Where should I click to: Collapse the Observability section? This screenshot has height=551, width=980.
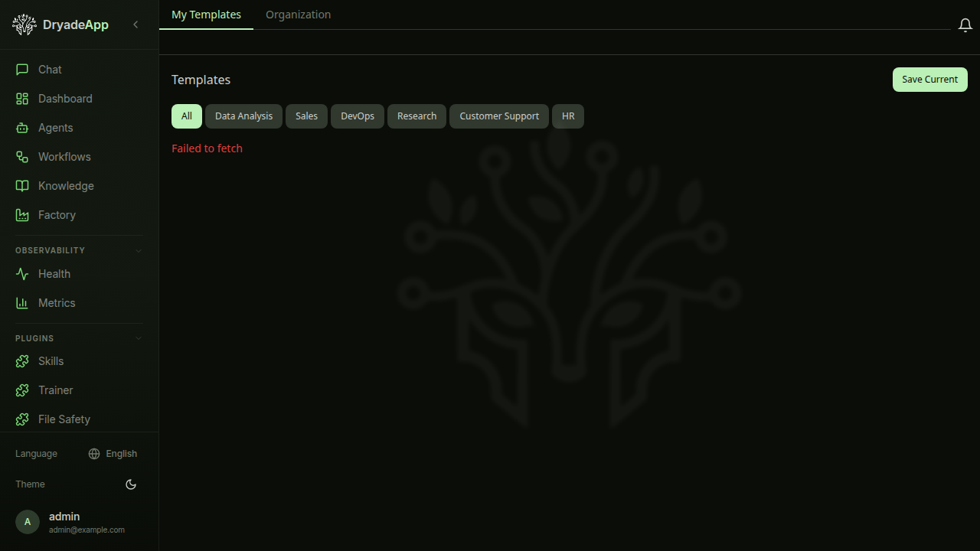(139, 250)
